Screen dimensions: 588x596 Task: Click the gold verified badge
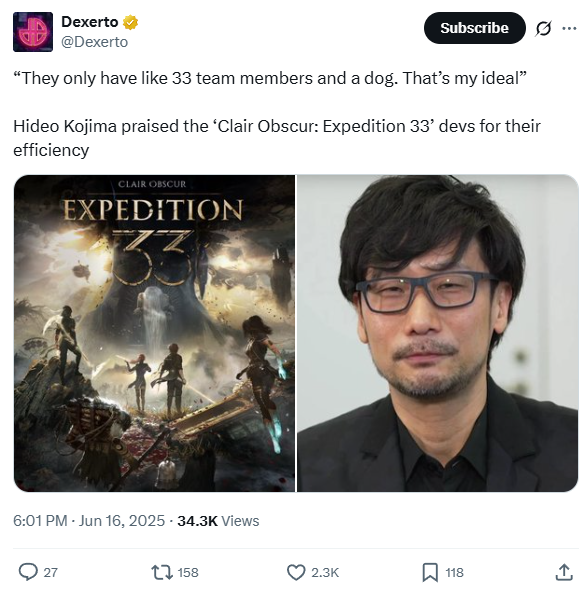click(x=130, y=22)
